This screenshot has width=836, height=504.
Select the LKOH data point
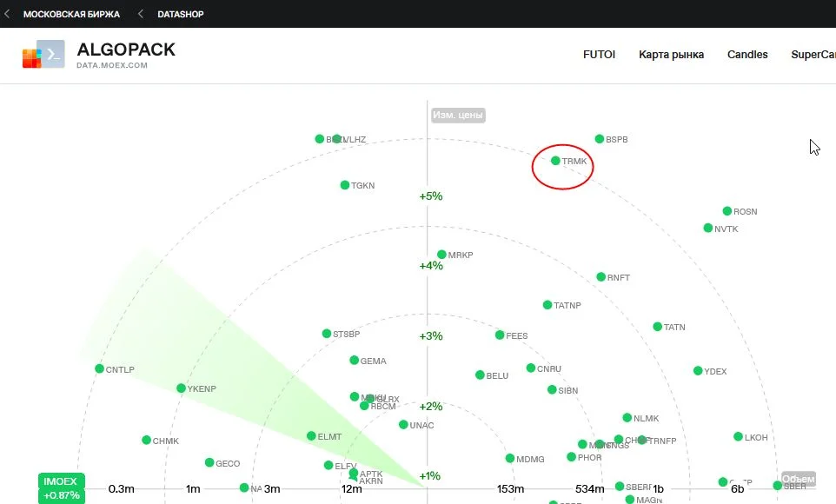(738, 437)
